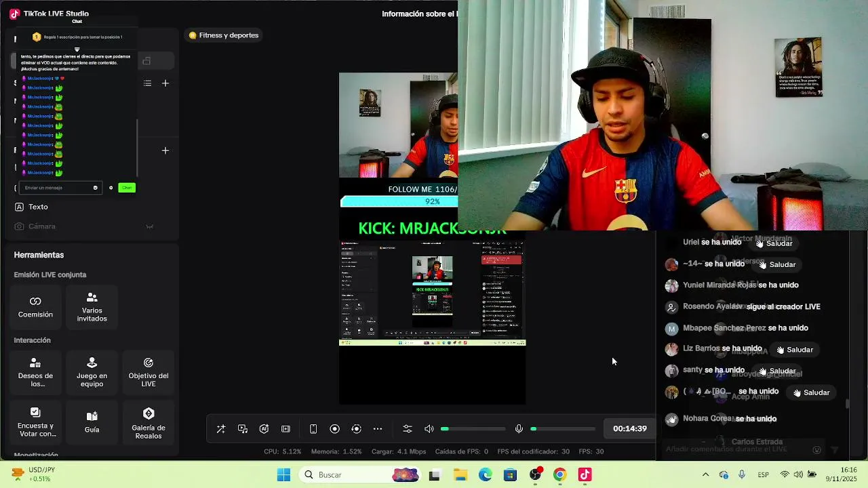Image resolution: width=868 pixels, height=488 pixels.
Task: Switch to portrait phone orientation
Action: [x=313, y=429]
